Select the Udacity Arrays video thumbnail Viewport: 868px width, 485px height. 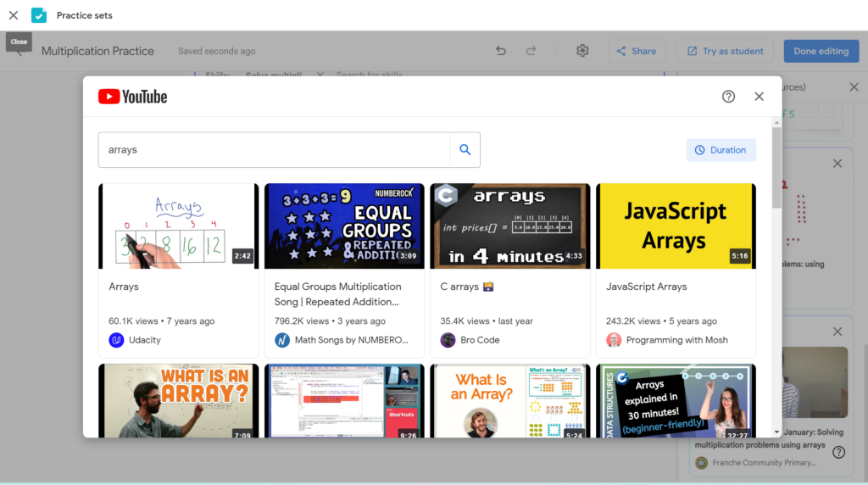coord(178,226)
